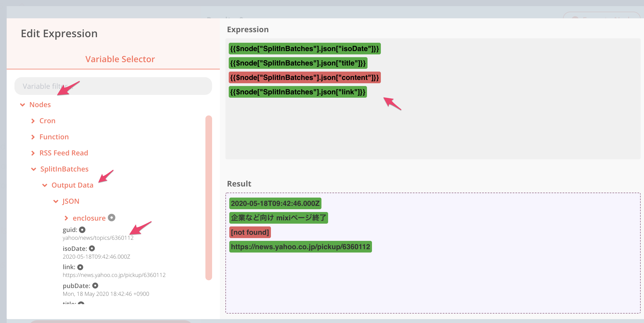Click the circle icon next to isoDate
The width and height of the screenshot is (644, 323).
[92, 248]
